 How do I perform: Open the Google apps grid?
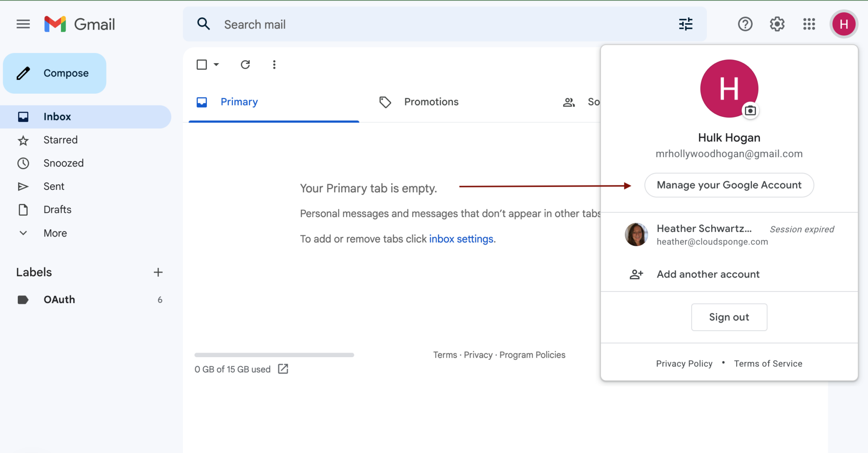pos(810,24)
